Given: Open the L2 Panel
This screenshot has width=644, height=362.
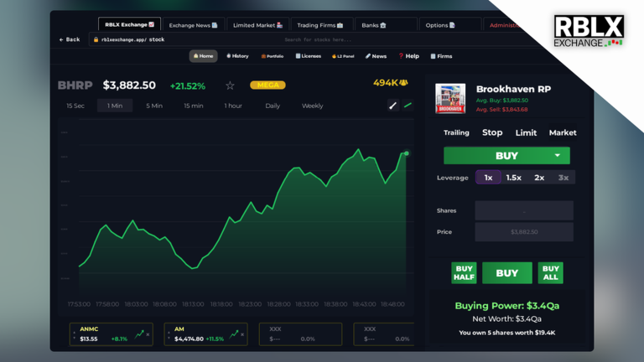Looking at the screenshot, I should (x=343, y=56).
